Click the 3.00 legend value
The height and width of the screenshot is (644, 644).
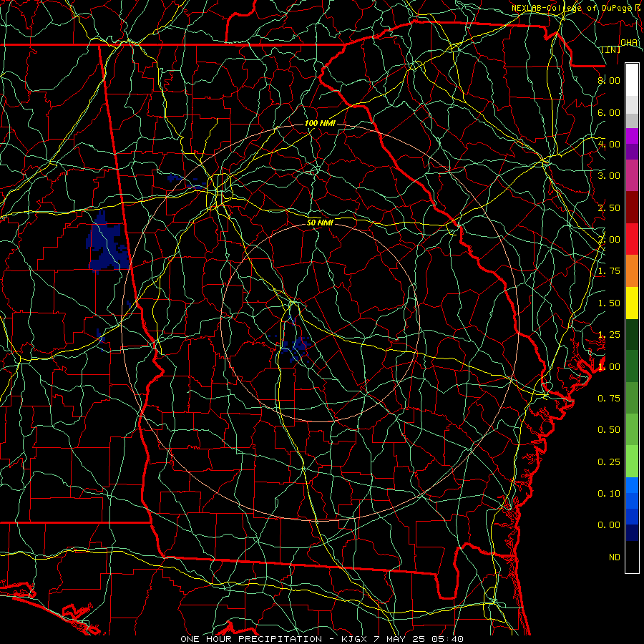tap(609, 176)
